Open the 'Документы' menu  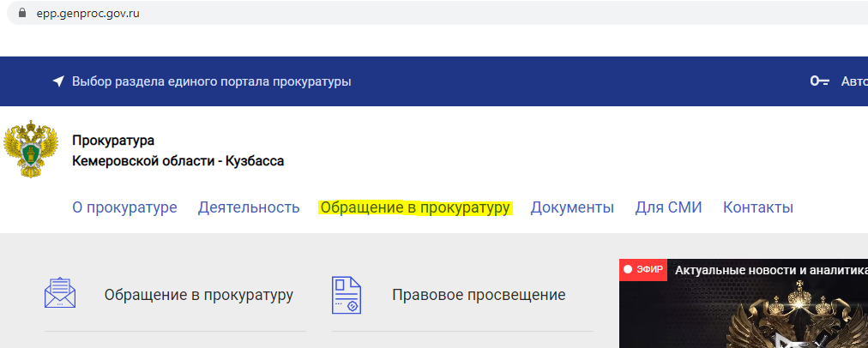pyautogui.click(x=572, y=207)
